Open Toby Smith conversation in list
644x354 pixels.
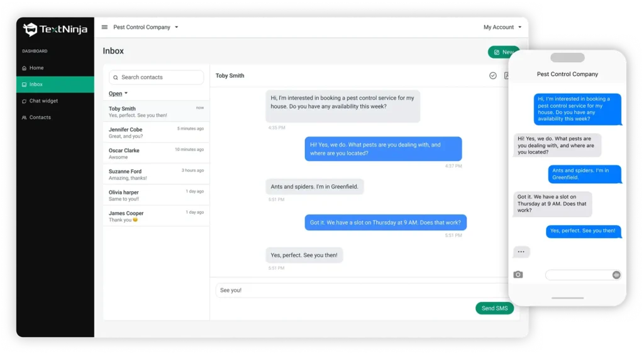click(156, 111)
